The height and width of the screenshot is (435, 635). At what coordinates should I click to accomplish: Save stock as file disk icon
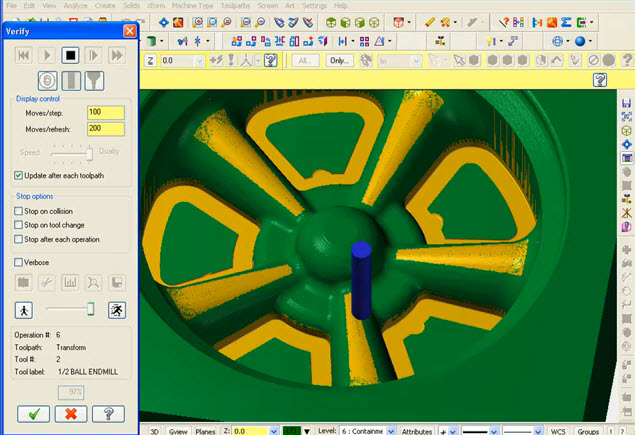pos(117,282)
